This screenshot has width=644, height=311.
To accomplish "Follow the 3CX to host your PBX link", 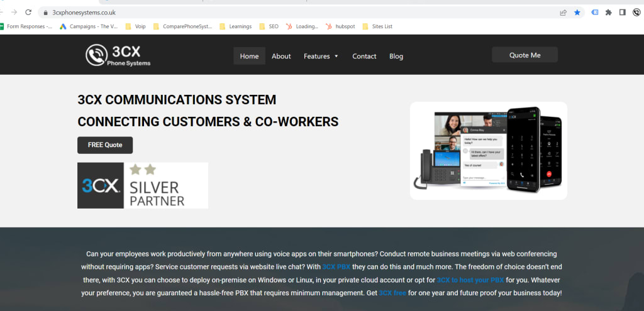I will click(470, 280).
